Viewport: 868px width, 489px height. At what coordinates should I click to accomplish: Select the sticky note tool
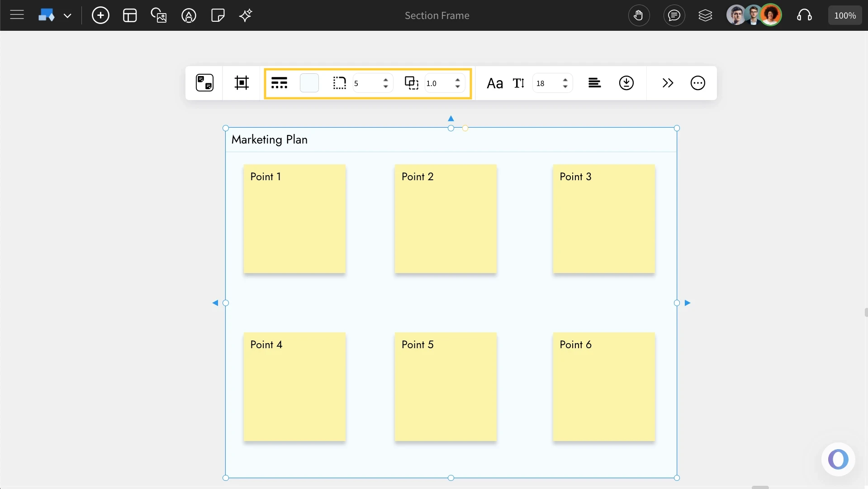coord(218,15)
